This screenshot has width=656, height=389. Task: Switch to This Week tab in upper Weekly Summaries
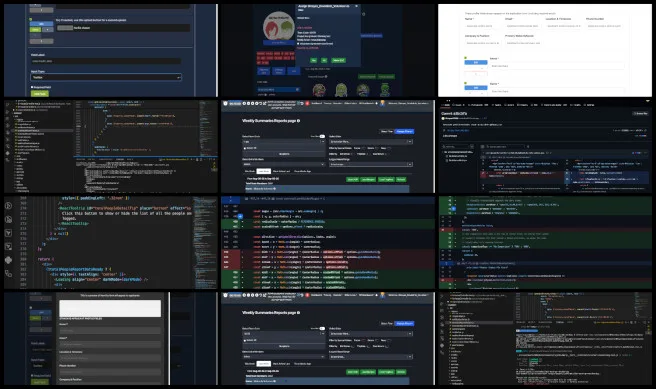250,171
